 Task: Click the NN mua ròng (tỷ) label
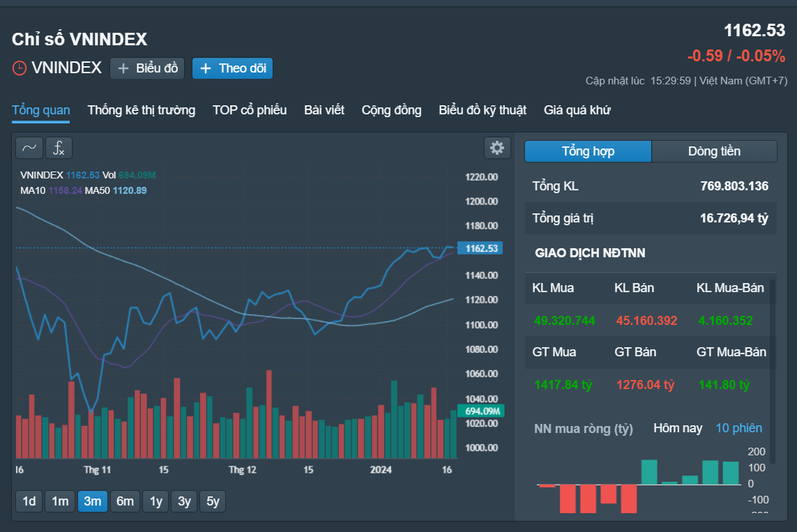click(584, 429)
